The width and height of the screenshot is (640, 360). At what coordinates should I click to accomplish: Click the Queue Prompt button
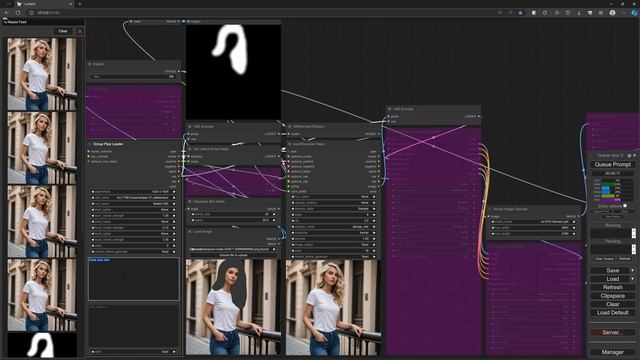pos(612,164)
